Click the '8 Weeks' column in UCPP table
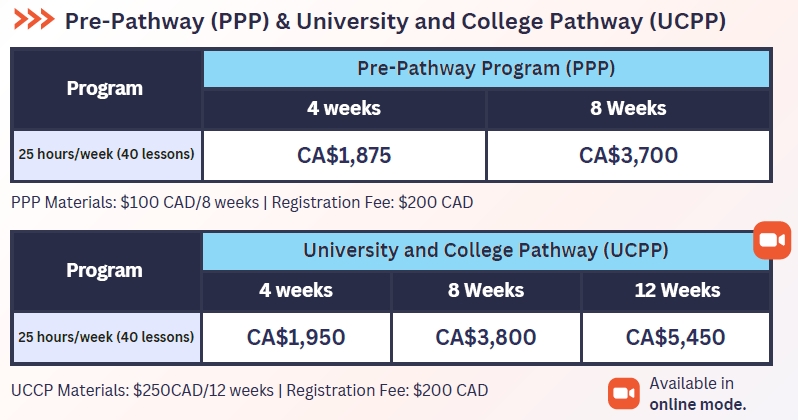The width and height of the screenshot is (798, 420). click(x=486, y=291)
